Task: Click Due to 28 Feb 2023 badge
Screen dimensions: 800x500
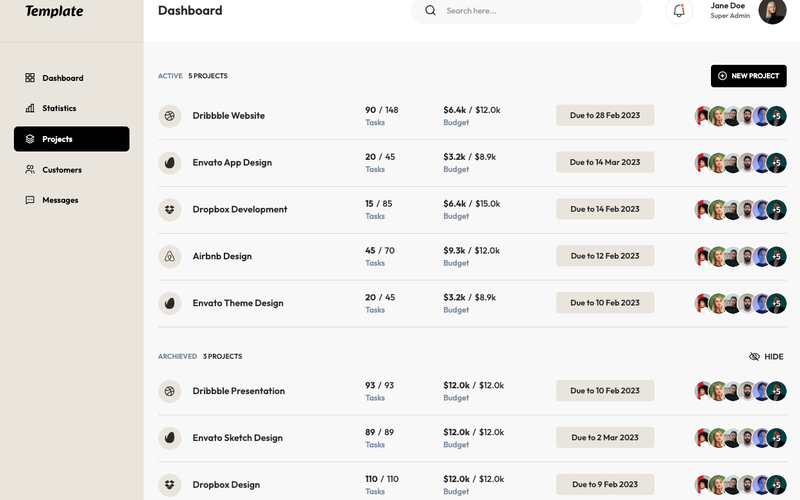Action: pos(605,115)
